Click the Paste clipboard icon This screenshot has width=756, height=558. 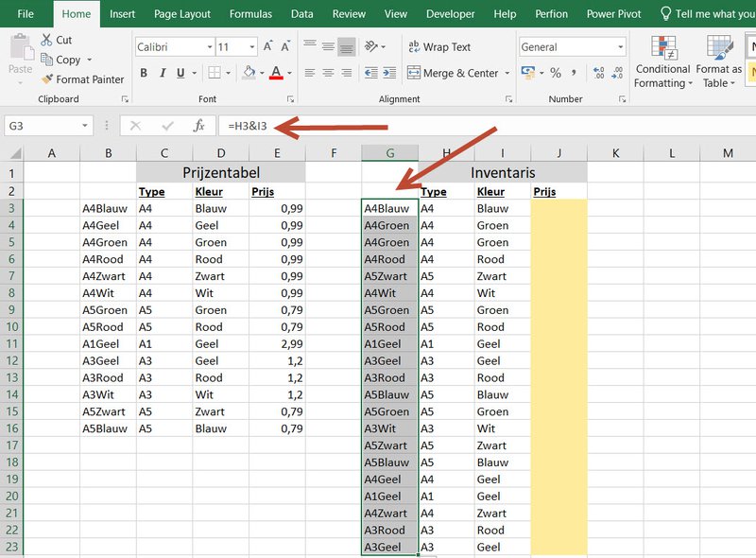click(x=21, y=47)
